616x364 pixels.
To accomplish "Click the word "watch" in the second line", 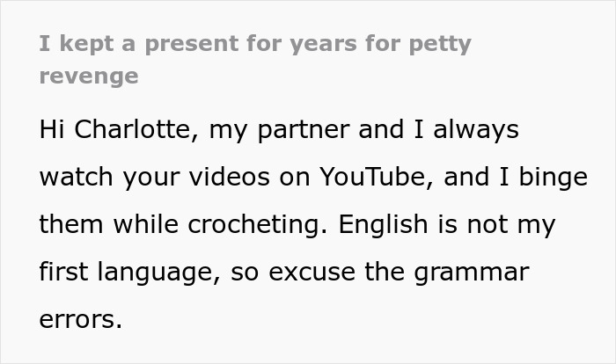I will point(77,178).
